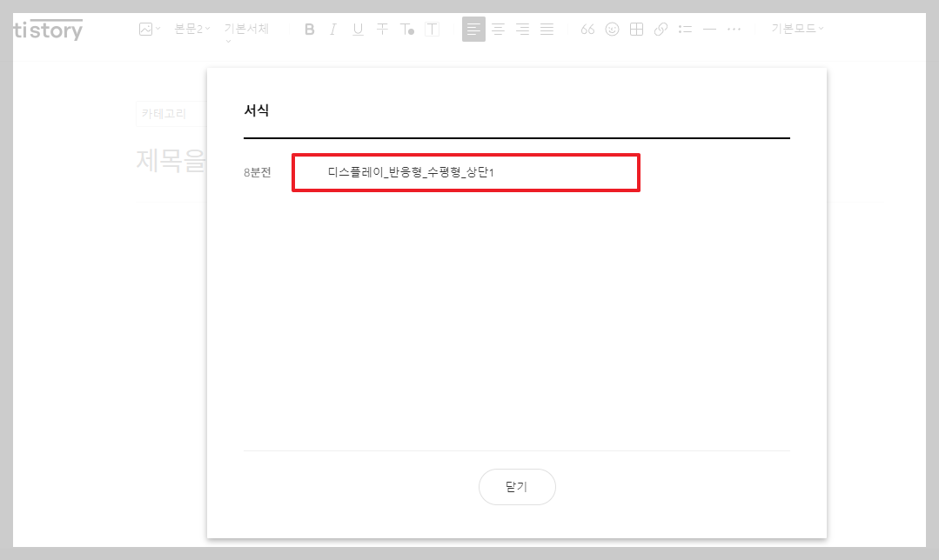Viewport: 939px width, 560px height.
Task: Apply italic formatting
Action: (333, 29)
